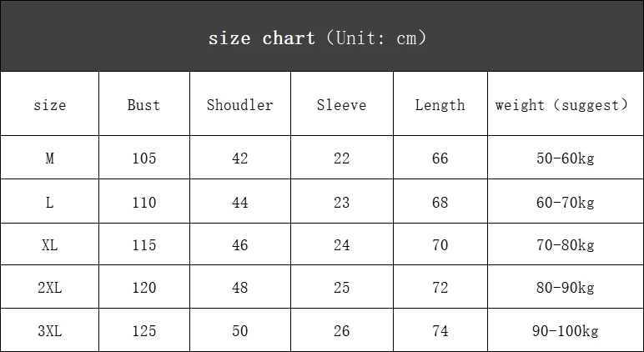The height and width of the screenshot is (352, 644).
Task: Click the 'Length' column header
Action: pos(440,105)
